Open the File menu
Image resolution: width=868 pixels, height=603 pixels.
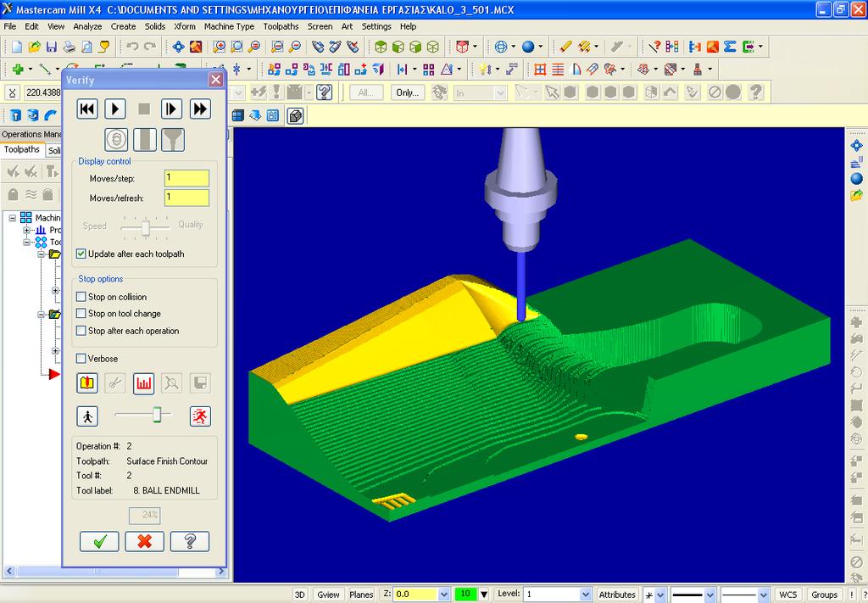10,26
